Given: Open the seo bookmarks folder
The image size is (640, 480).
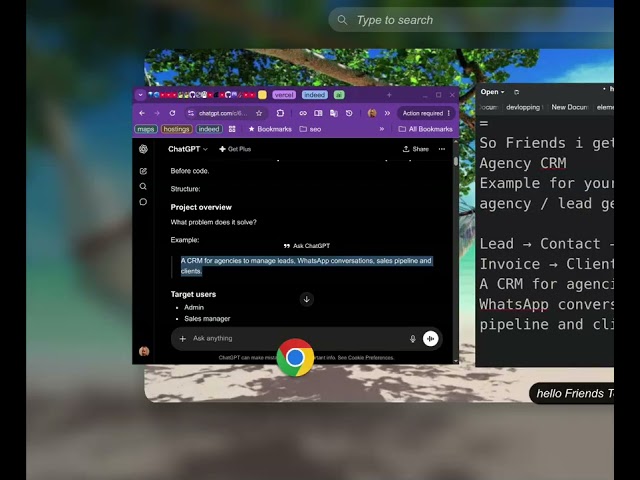Looking at the screenshot, I should [310, 129].
